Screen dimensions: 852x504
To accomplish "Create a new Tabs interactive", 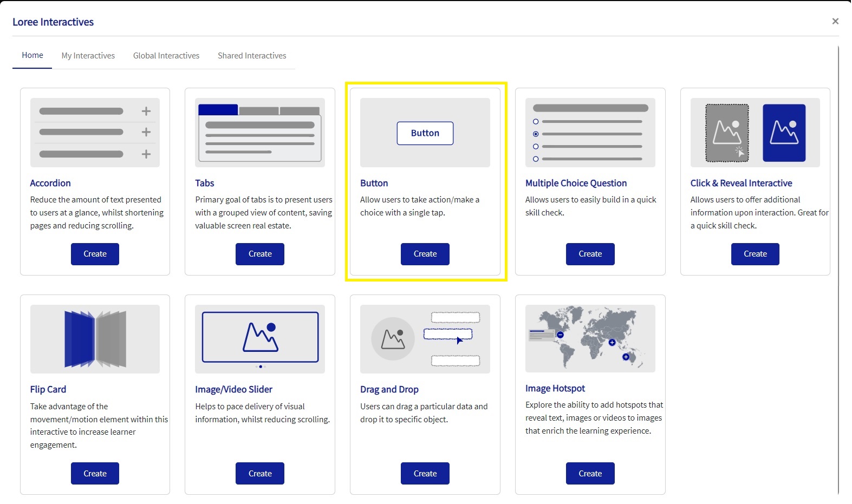I will click(260, 254).
